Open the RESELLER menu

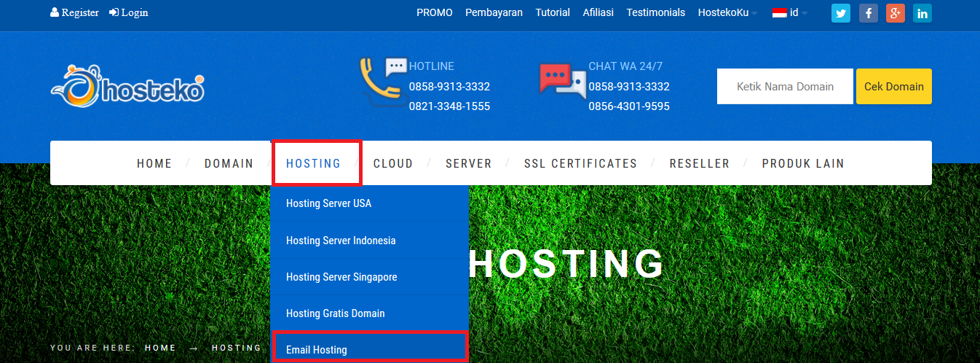pos(700,163)
